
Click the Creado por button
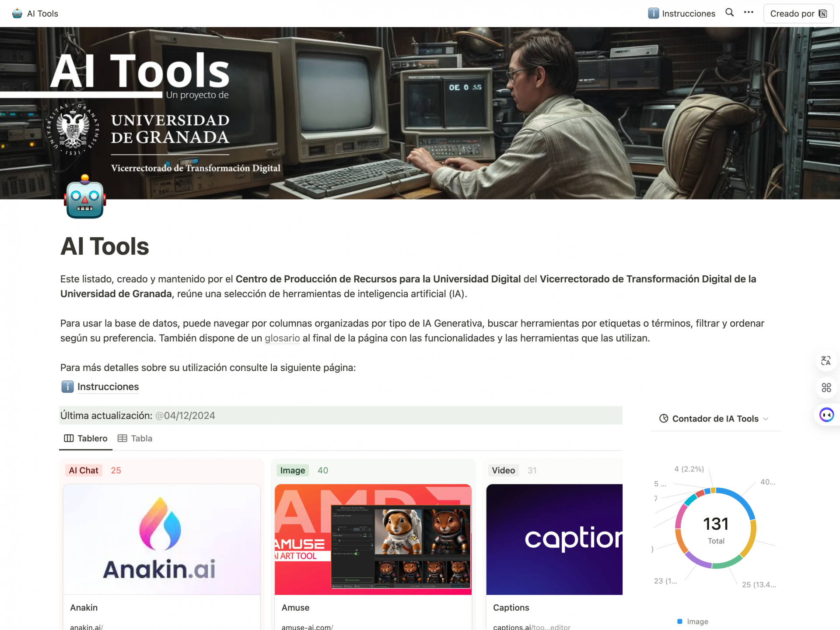[798, 14]
